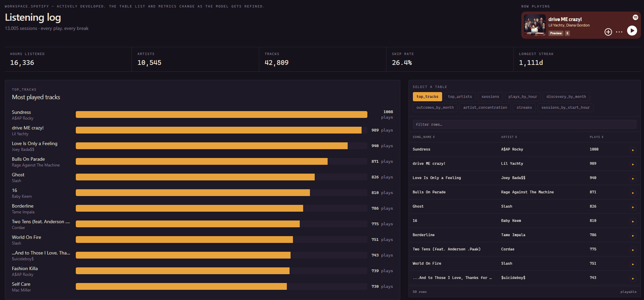Switch to the sessions table

point(490,97)
